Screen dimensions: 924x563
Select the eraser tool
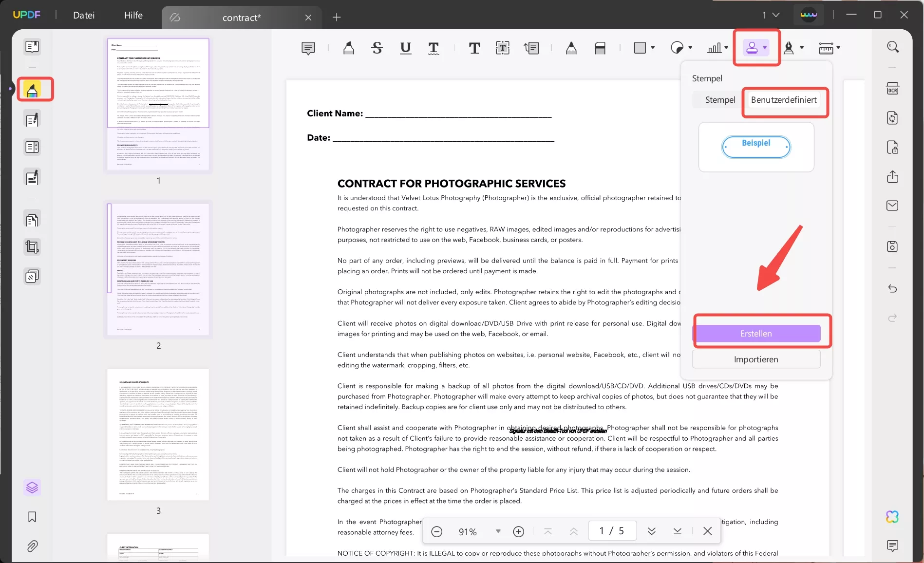point(600,48)
